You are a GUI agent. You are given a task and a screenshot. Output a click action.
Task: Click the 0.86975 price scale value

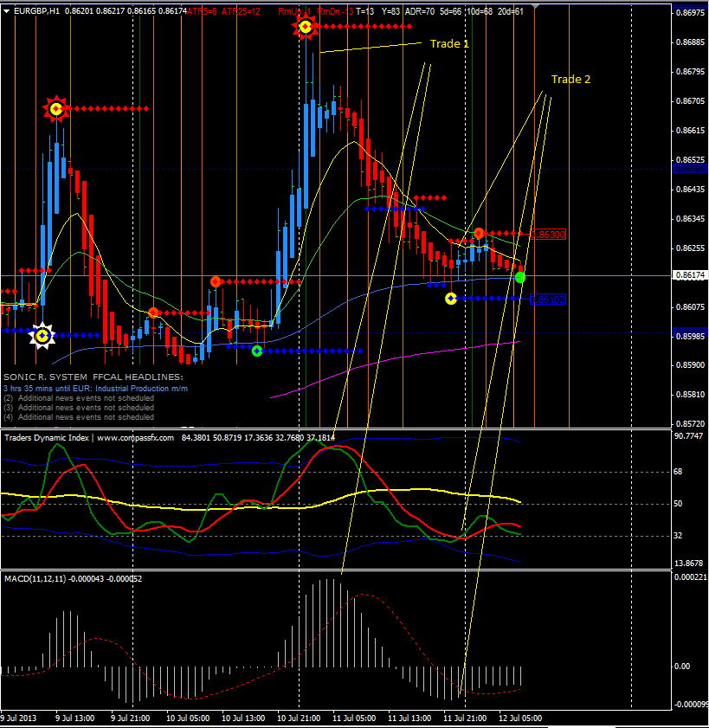[x=691, y=12]
